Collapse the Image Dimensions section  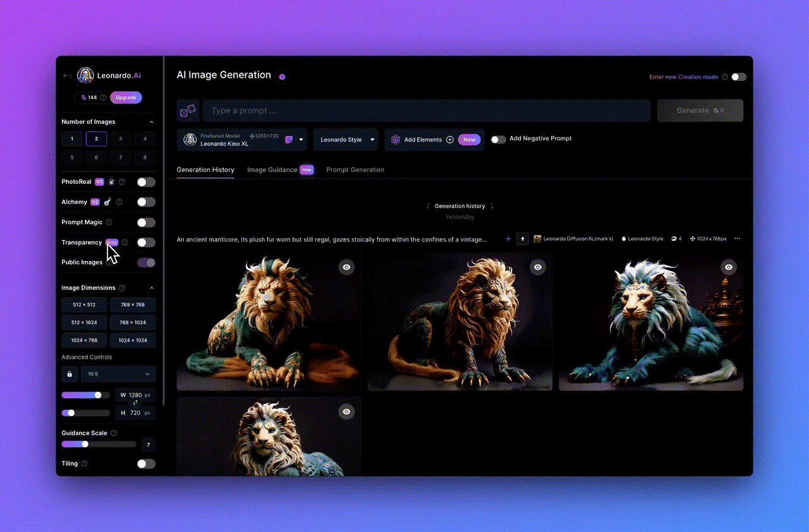coord(151,288)
